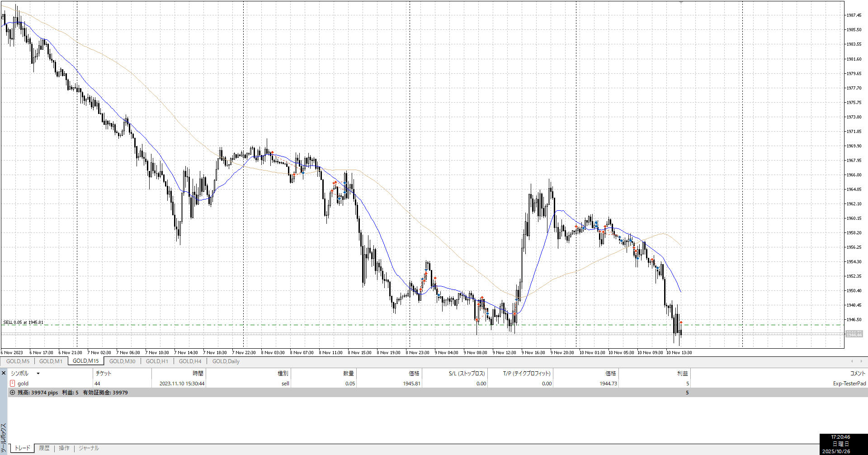868x455 pixels.
Task: Open the 履歴 history tab
Action: point(44,448)
